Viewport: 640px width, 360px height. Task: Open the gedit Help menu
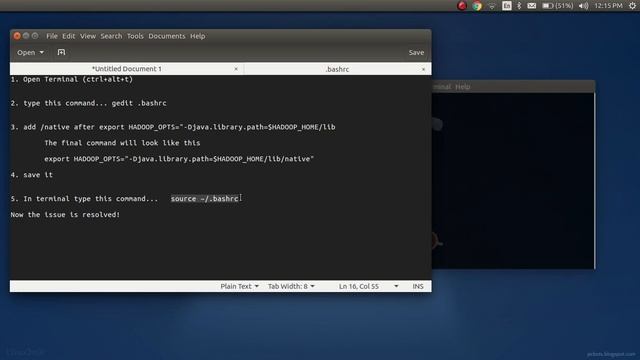[198, 36]
